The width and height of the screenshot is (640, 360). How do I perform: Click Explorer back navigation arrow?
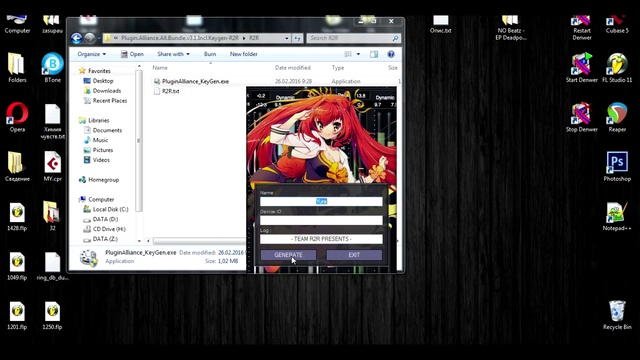pos(76,38)
